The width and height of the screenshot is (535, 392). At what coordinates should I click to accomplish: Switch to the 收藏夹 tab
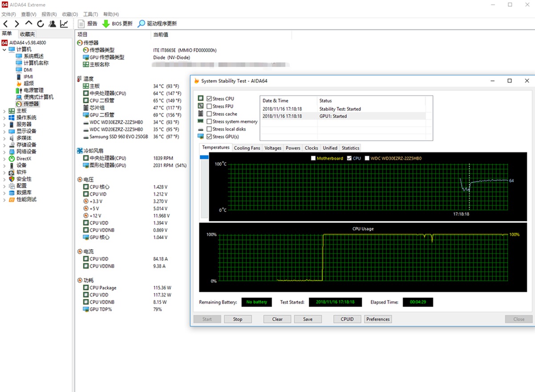28,34
